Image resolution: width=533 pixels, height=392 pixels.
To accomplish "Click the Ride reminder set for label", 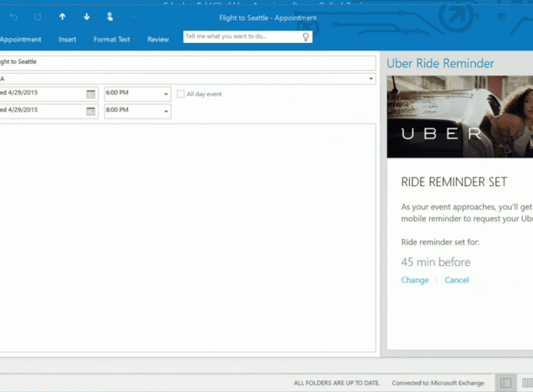I will 440,242.
